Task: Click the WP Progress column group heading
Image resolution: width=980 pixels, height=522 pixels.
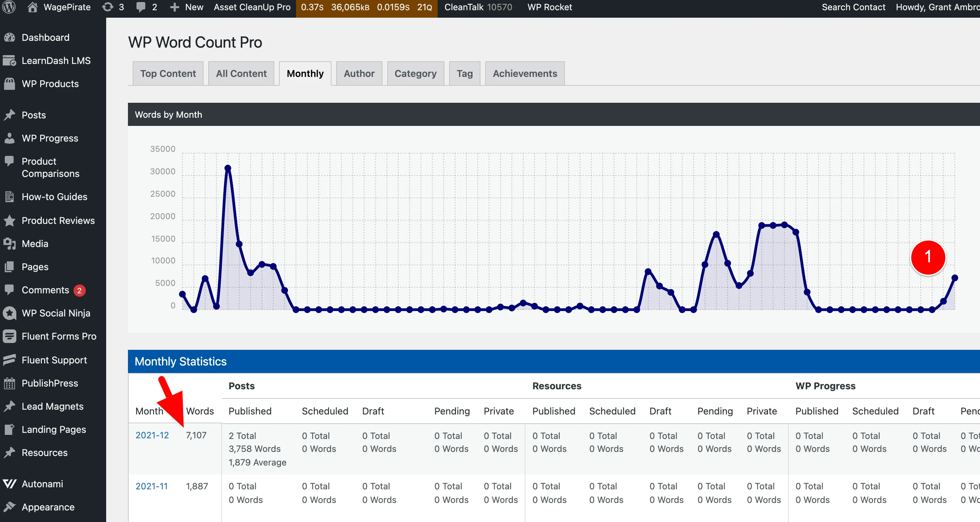Action: tap(825, 386)
